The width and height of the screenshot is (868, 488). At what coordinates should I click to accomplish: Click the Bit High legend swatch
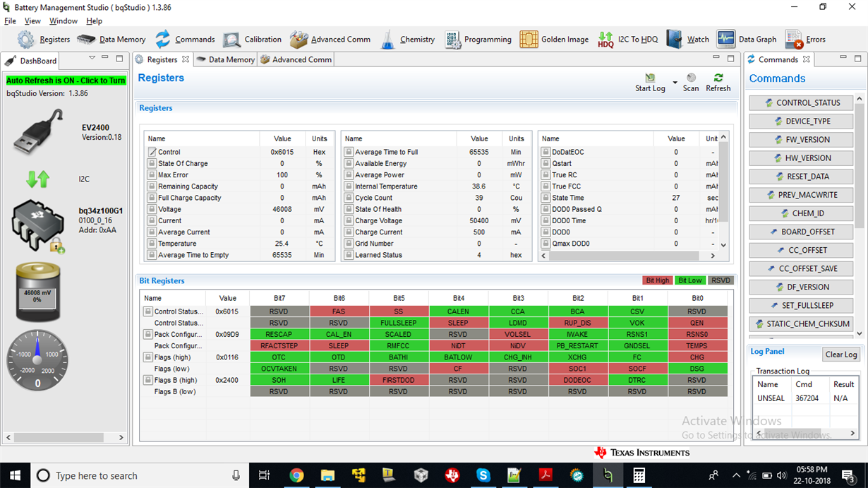tap(657, 281)
